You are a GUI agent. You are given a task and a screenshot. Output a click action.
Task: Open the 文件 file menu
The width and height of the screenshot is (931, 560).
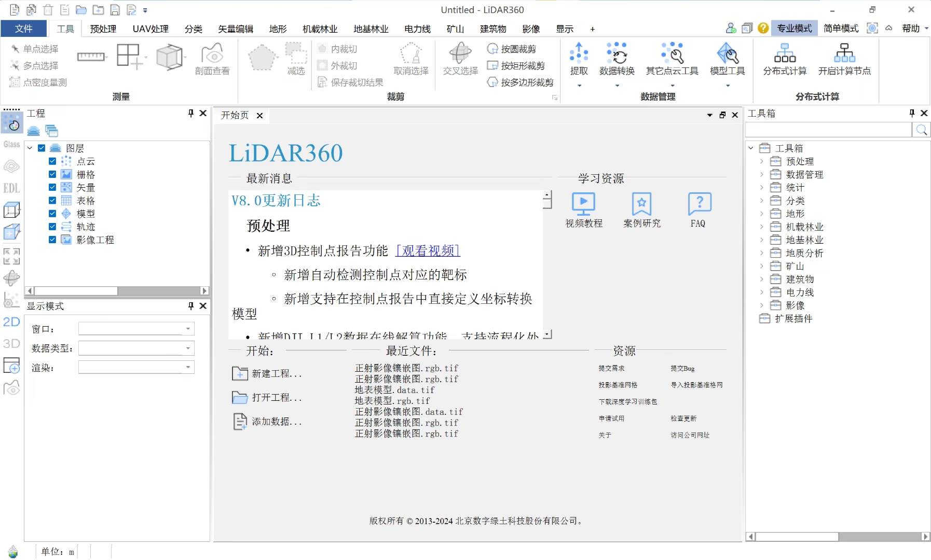click(23, 29)
